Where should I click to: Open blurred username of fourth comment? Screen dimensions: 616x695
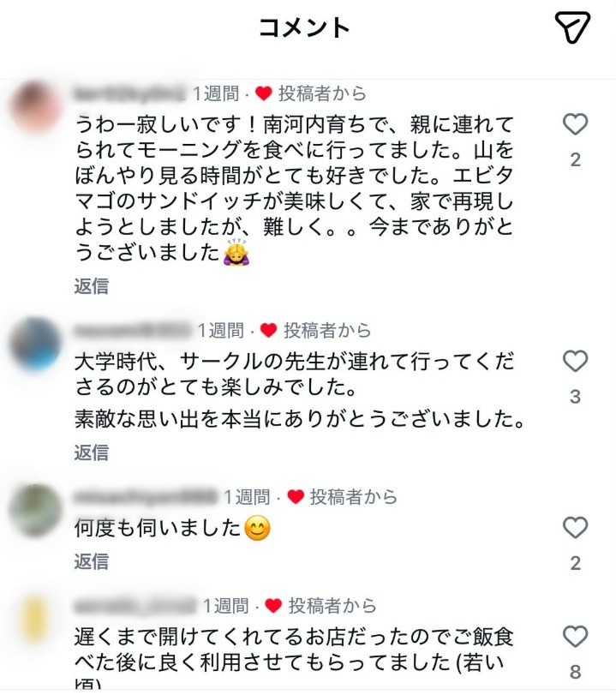click(x=135, y=606)
